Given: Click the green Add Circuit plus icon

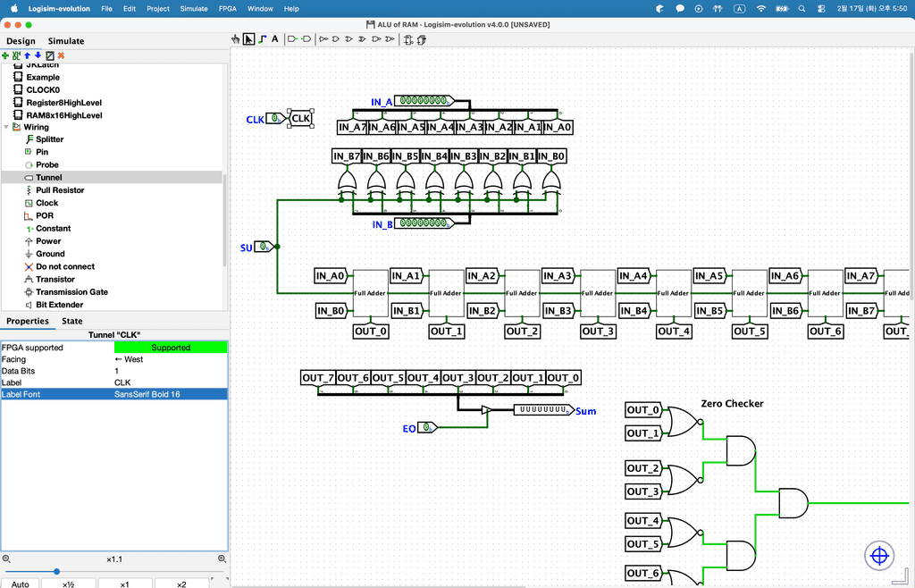Looking at the screenshot, I should coord(5,55).
